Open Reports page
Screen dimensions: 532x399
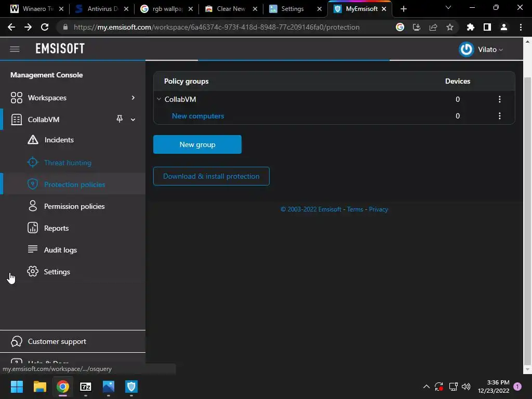(56, 229)
